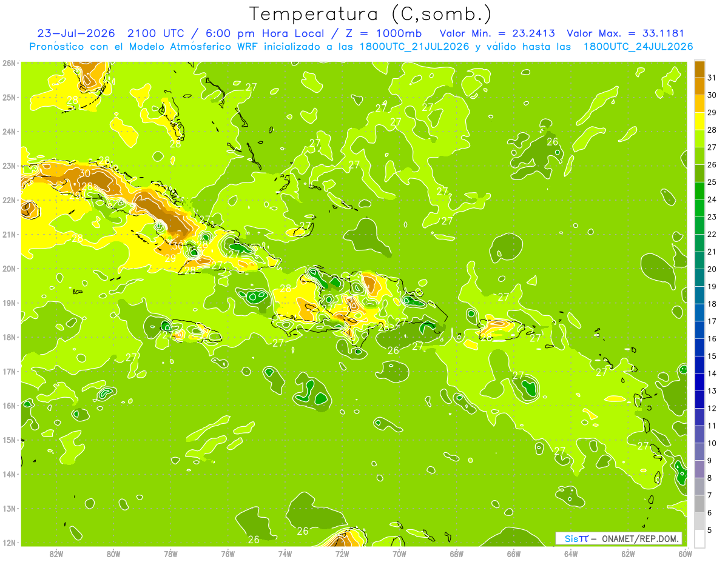Image resolution: width=728 pixels, height=562 pixels.
Task: Click the "24N" latitude axis label
Action: 9,131
